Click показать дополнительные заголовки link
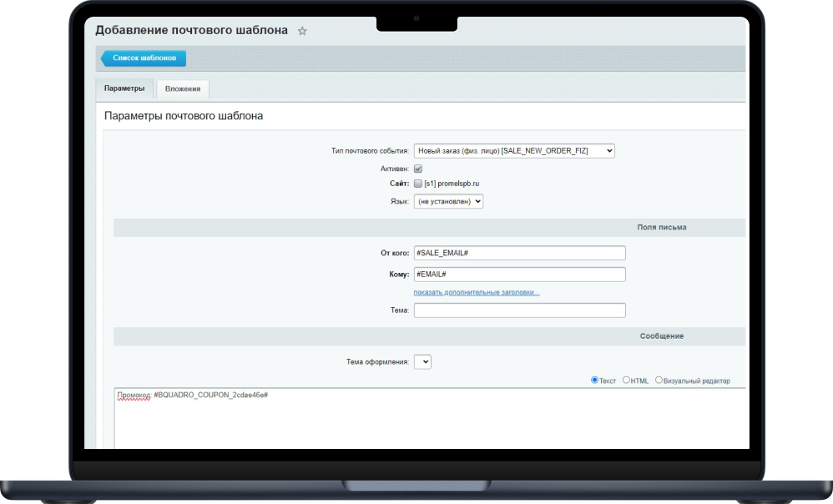Image resolution: width=833 pixels, height=504 pixels. point(477,293)
